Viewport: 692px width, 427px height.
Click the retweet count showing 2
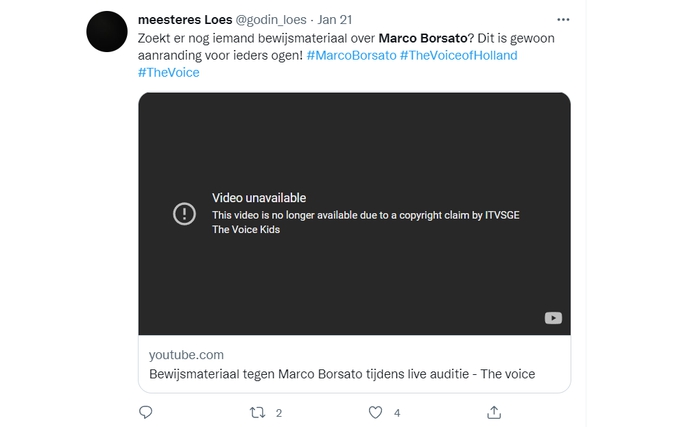(278, 413)
